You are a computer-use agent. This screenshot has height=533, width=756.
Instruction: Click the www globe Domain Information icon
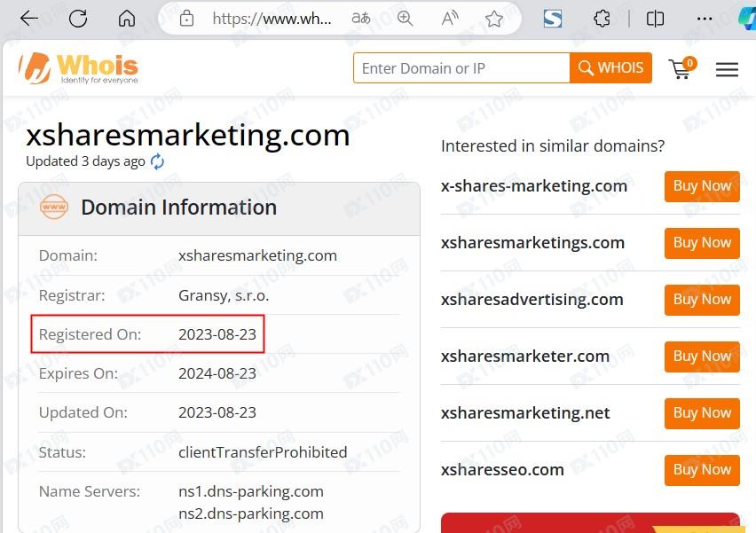pyautogui.click(x=53, y=208)
